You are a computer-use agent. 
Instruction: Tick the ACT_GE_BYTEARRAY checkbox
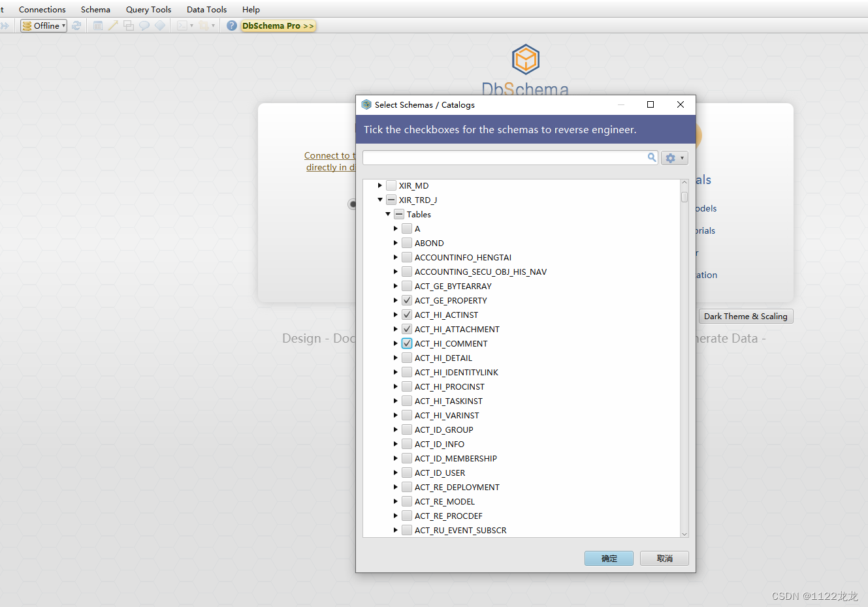click(407, 286)
